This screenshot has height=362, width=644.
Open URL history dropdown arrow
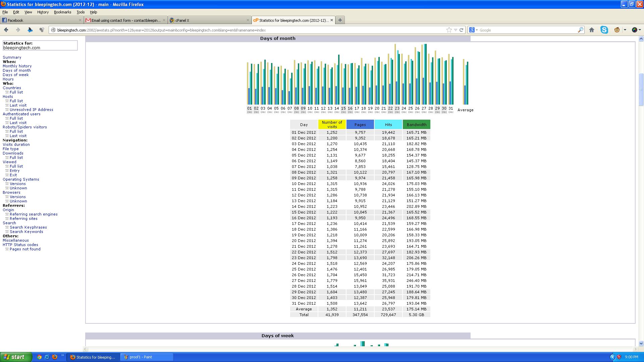pyautogui.click(x=455, y=30)
